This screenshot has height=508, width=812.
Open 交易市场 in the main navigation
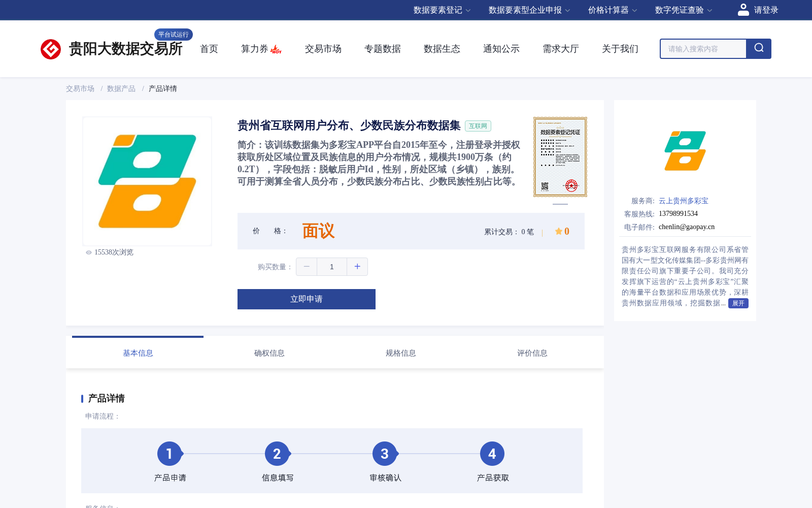click(x=323, y=49)
